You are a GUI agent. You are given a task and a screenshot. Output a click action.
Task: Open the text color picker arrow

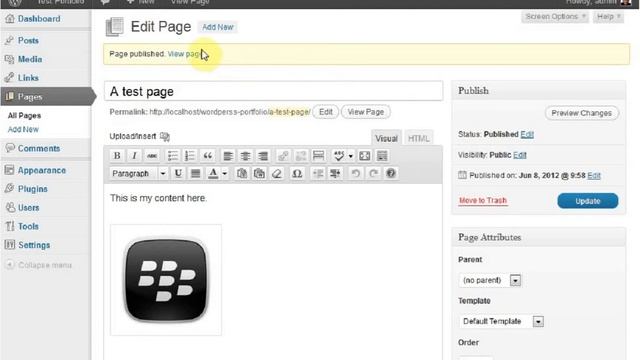coord(224,173)
